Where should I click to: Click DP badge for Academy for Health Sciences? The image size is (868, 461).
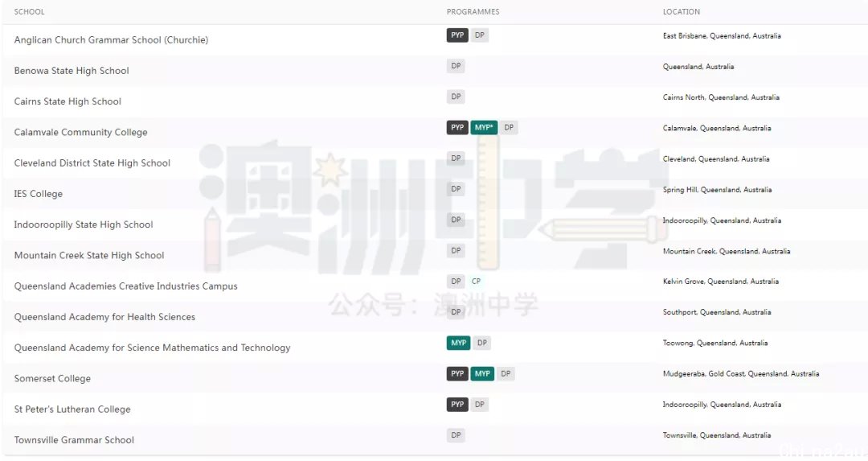pyautogui.click(x=456, y=312)
